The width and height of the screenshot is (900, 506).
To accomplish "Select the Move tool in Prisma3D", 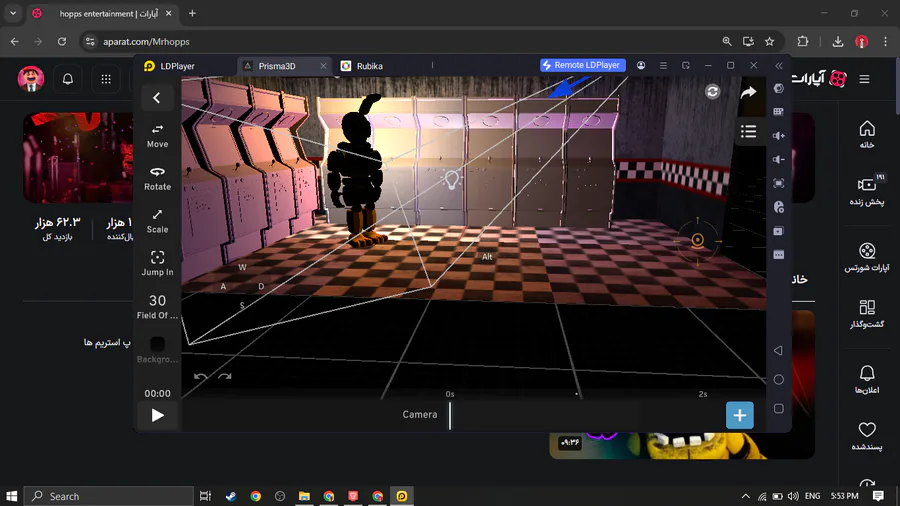I will [157, 136].
